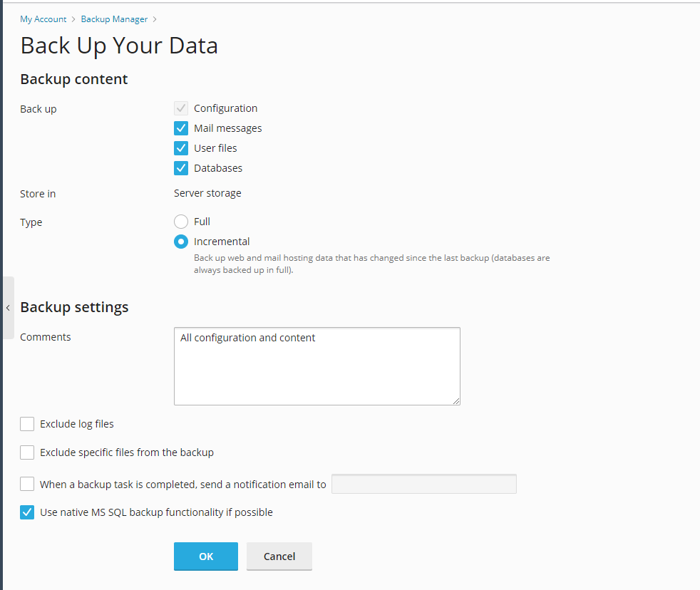Click inside the Comments text area
Viewport: 700px width, 590px height.
(x=316, y=366)
